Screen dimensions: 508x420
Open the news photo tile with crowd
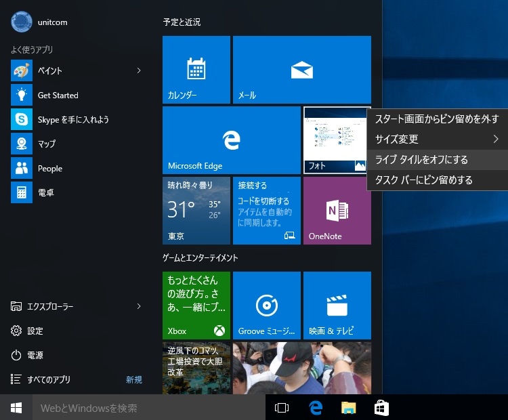click(302, 368)
